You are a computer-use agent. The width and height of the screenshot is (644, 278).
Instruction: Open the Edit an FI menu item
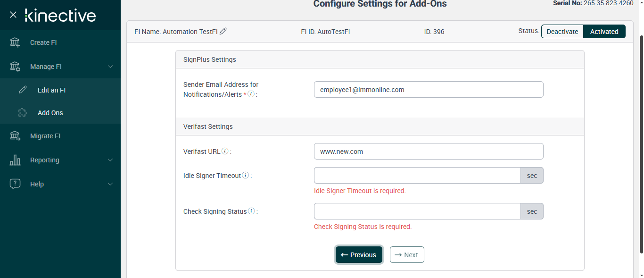(51, 90)
